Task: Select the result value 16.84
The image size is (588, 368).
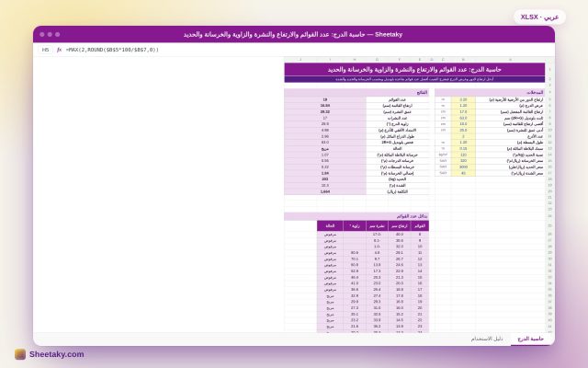Action: coord(325,106)
